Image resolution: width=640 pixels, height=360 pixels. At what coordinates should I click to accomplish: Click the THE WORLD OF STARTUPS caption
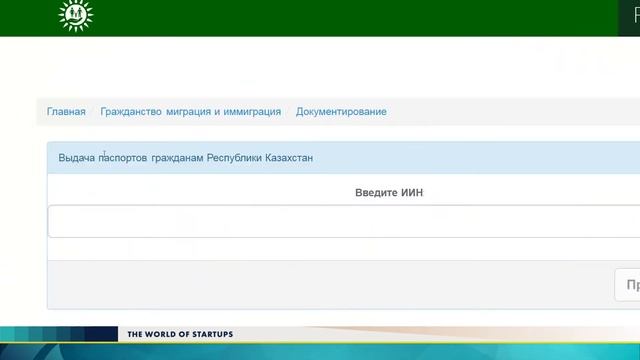click(180, 334)
